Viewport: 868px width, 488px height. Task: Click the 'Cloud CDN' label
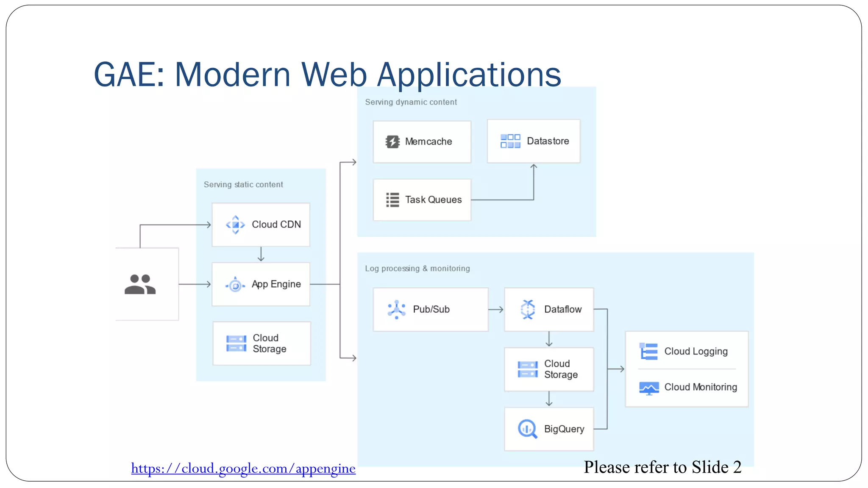pos(276,225)
